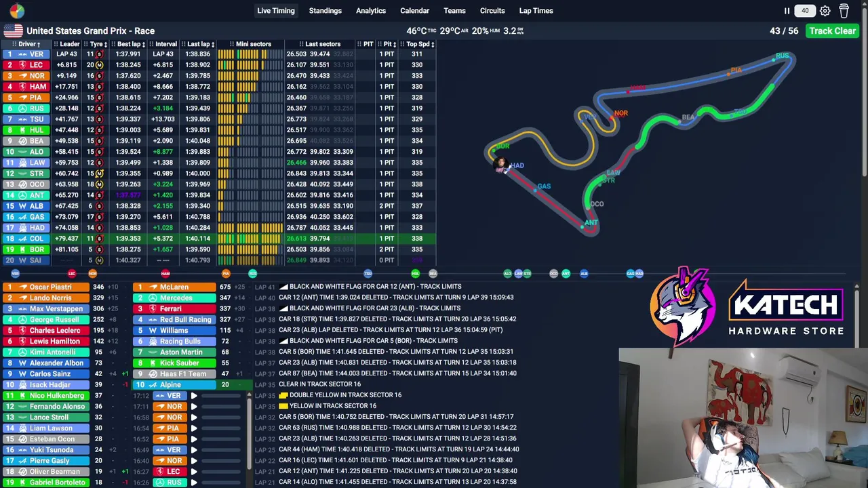Click the Track Clear status badge
Image resolution: width=868 pixels, height=488 pixels.
click(832, 30)
